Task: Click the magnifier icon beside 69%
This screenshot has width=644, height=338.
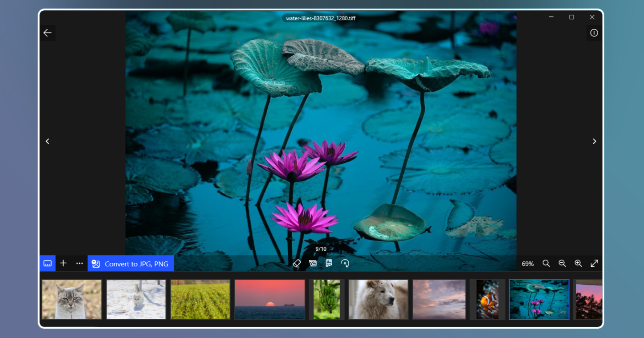Action: pyautogui.click(x=546, y=263)
